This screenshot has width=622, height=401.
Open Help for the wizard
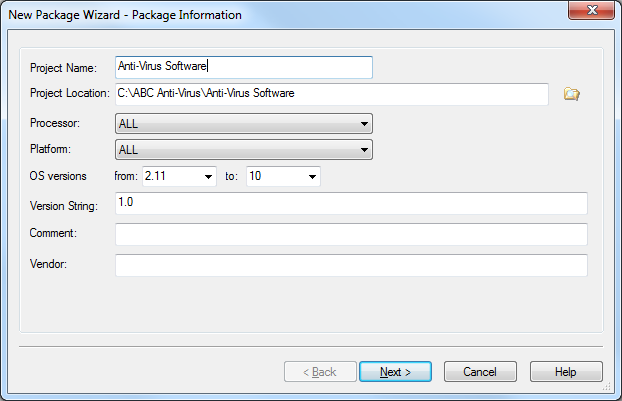pos(566,372)
